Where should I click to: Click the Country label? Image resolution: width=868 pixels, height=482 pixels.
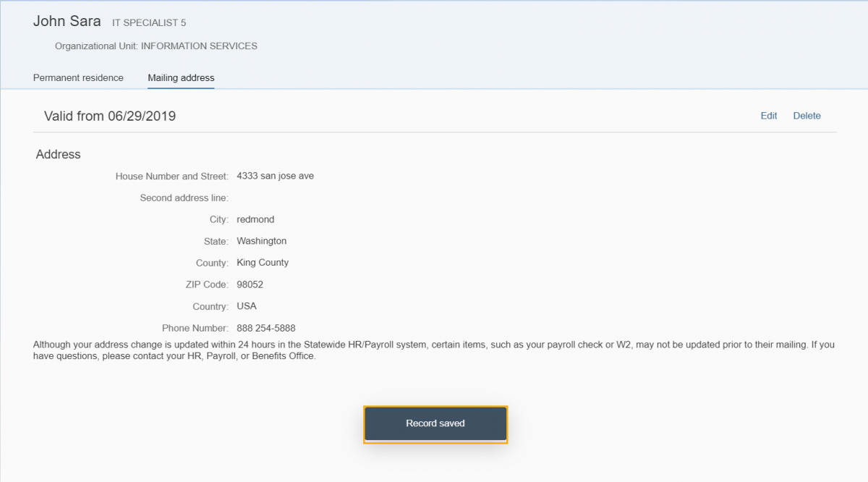(211, 306)
